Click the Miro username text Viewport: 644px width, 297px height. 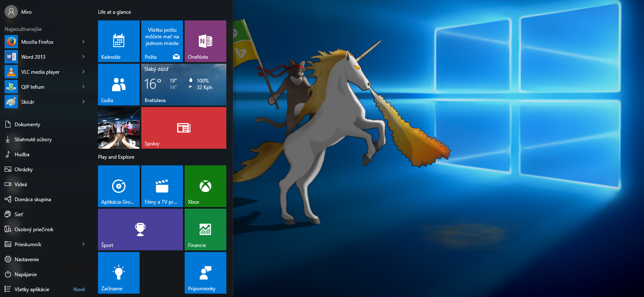(26, 12)
